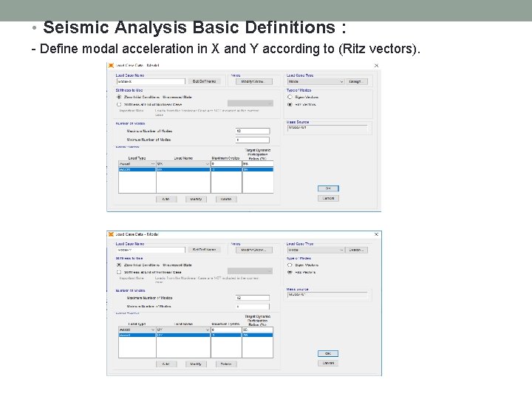This screenshot has height=399, width=532.
Task: Click the ETABS logo icon in Modal-X dialog title bar
Action: 111,66
